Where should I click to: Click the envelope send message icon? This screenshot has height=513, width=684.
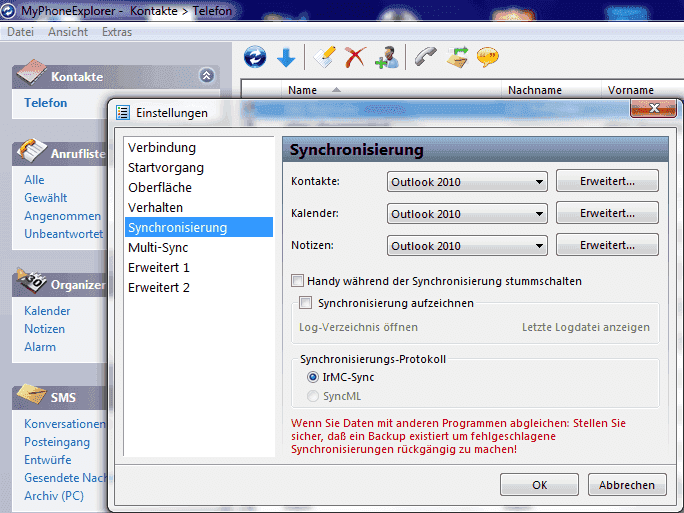click(457, 57)
